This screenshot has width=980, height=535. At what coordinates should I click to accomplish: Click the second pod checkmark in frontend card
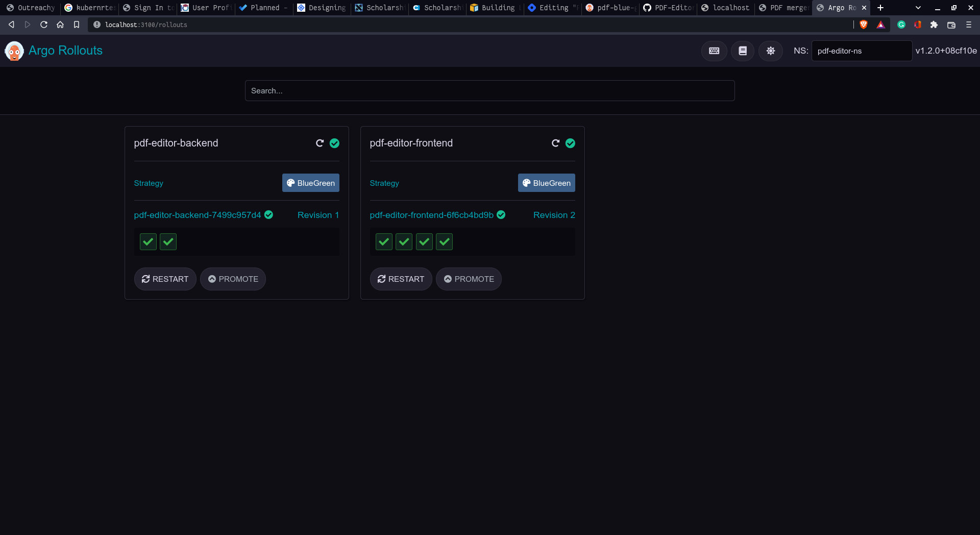pyautogui.click(x=404, y=241)
